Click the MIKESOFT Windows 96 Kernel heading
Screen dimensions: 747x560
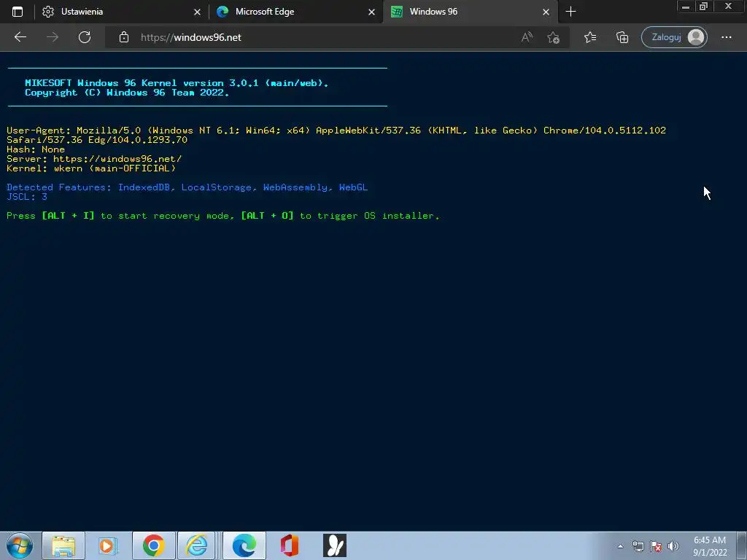coord(177,83)
